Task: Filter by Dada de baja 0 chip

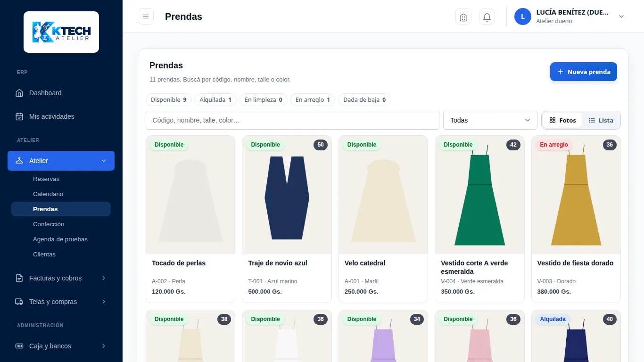Action: click(x=364, y=100)
